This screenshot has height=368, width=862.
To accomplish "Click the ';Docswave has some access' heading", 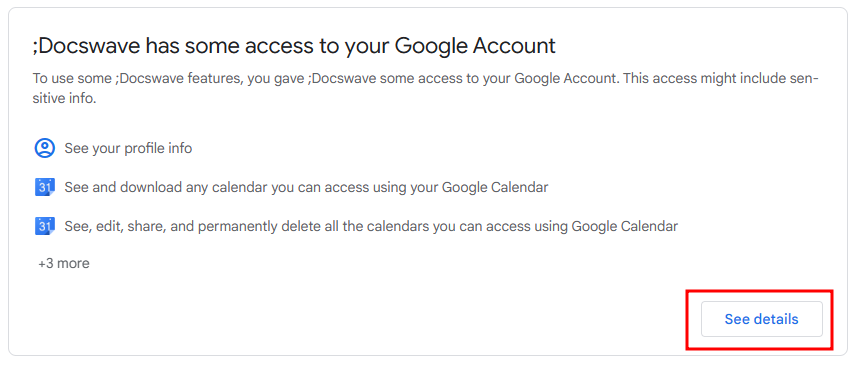I will coord(294,46).
